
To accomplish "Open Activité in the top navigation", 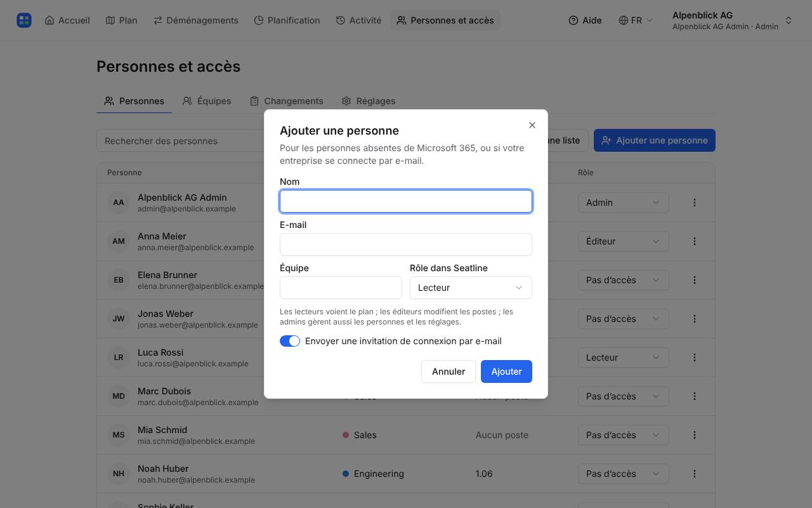I will click(359, 20).
